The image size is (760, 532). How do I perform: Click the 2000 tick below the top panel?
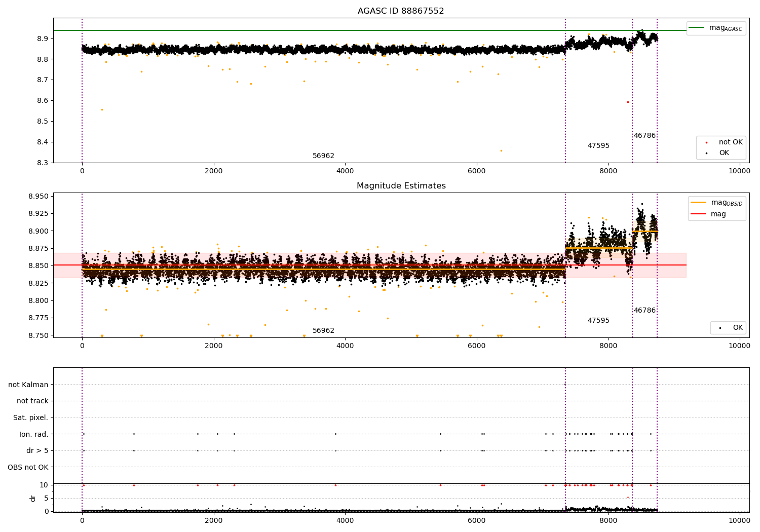(213, 171)
